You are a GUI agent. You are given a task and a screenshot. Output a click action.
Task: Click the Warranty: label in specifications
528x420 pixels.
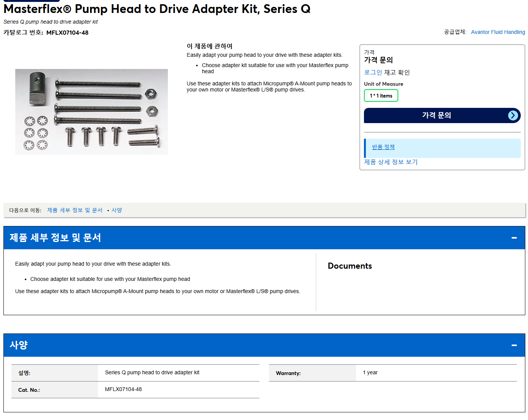point(288,373)
